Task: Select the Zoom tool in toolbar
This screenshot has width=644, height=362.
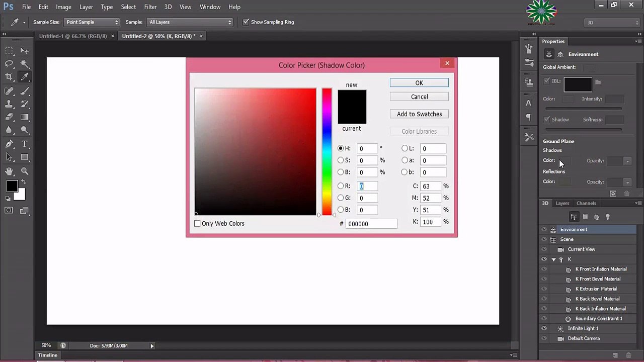Action: [25, 171]
